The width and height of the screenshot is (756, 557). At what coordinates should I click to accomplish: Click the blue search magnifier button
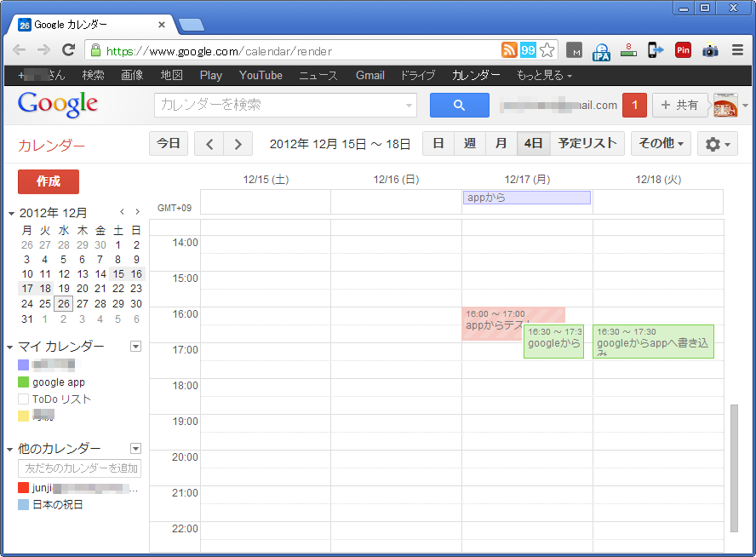[x=459, y=106]
